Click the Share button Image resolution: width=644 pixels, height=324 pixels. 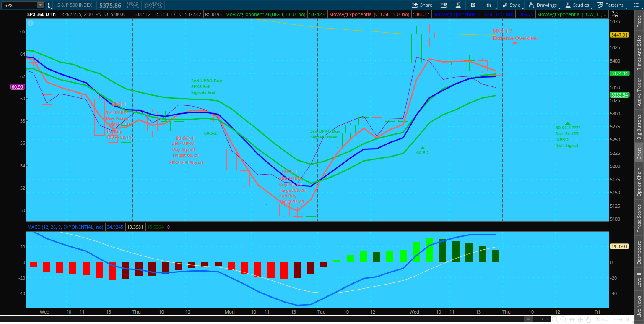pos(422,5)
